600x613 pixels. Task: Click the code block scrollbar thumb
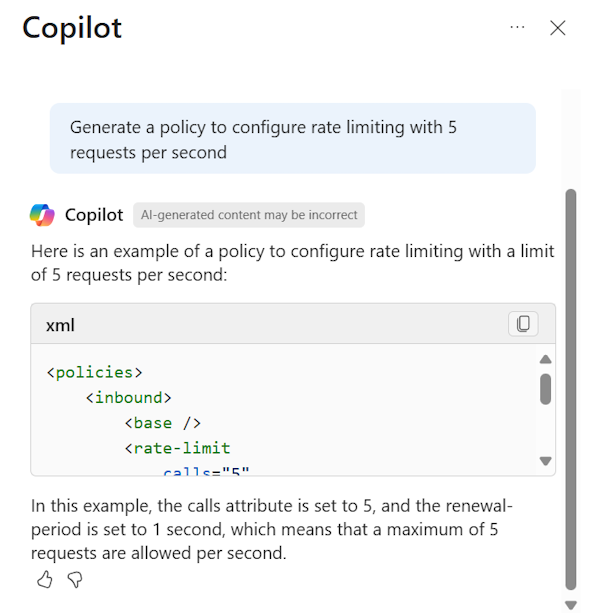(x=545, y=388)
